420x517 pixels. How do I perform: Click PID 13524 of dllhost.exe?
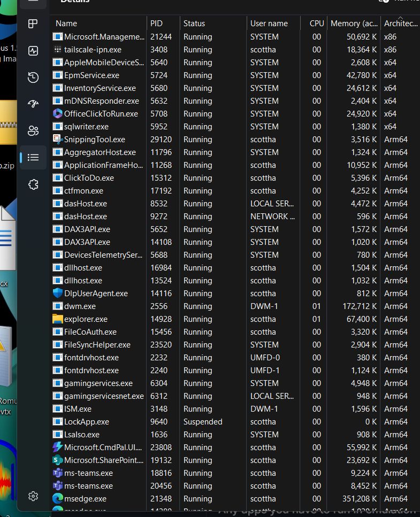[161, 281]
